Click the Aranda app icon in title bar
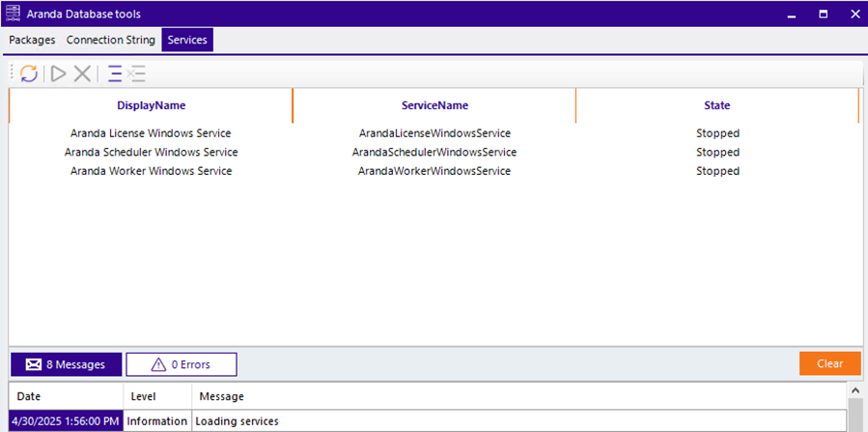 (x=13, y=14)
